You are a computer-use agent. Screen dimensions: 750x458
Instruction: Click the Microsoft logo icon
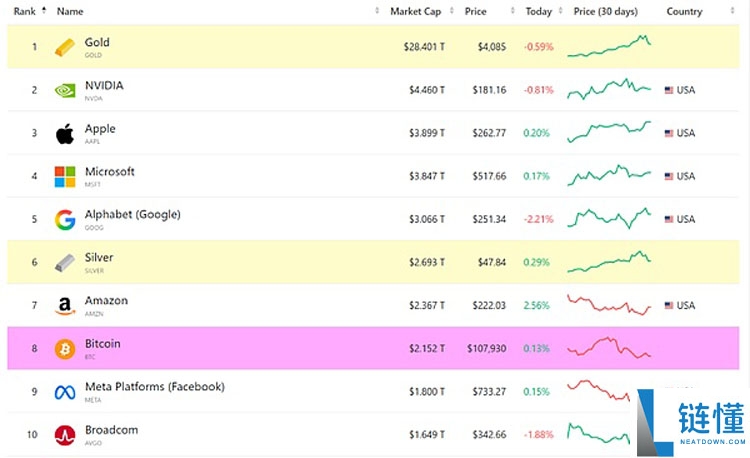[65, 176]
